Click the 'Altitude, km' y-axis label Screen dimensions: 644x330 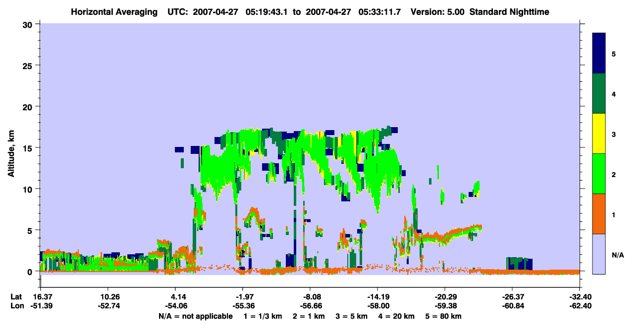[11, 154]
